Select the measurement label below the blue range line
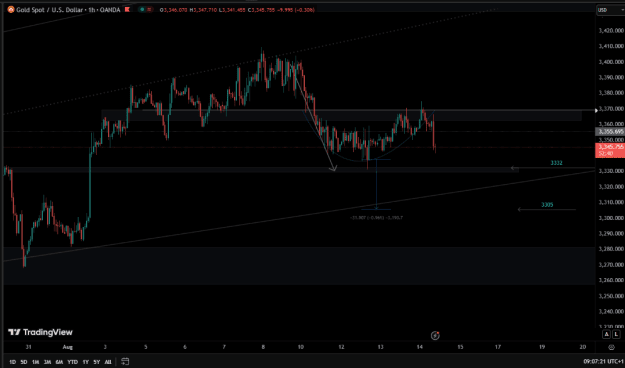The image size is (625, 368). pos(376,218)
